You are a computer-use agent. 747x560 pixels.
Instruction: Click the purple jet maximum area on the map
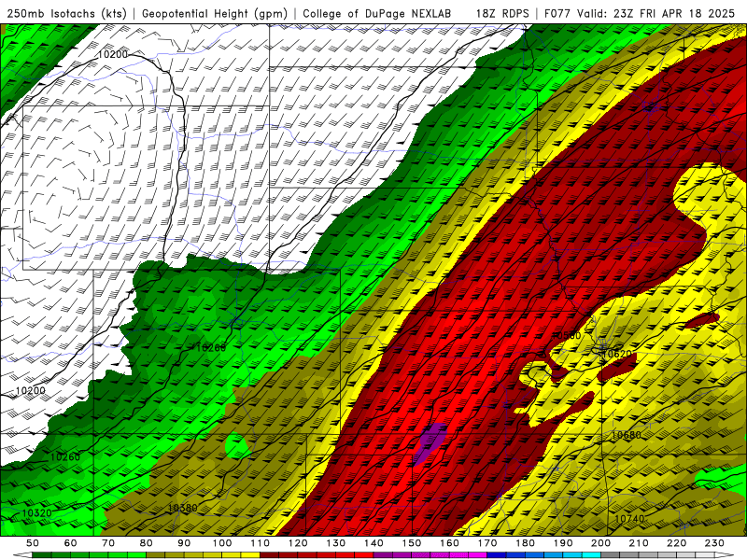click(430, 442)
